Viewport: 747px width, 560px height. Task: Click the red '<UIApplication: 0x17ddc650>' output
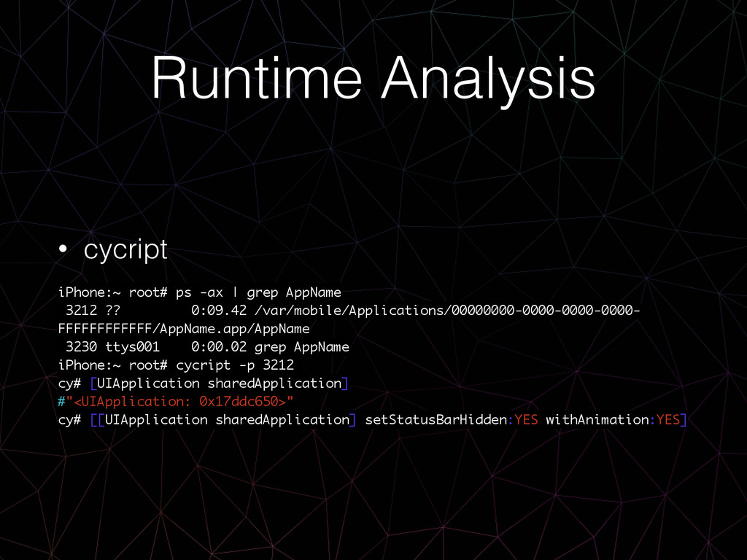(179, 402)
